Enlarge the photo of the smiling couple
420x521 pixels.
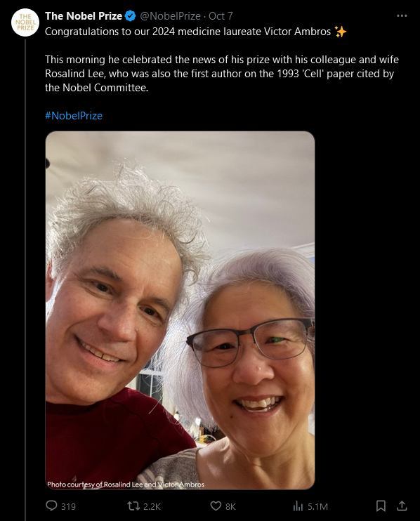click(180, 310)
